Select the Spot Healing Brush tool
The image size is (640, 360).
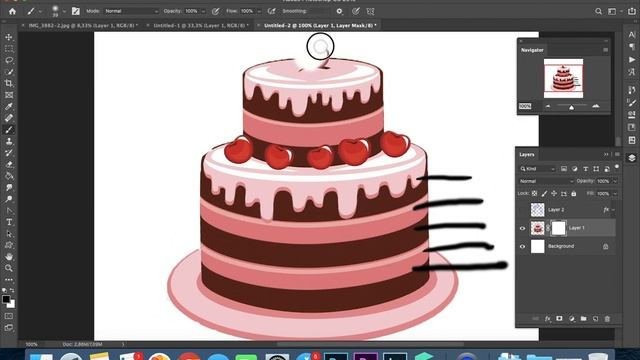pyautogui.click(x=9, y=118)
